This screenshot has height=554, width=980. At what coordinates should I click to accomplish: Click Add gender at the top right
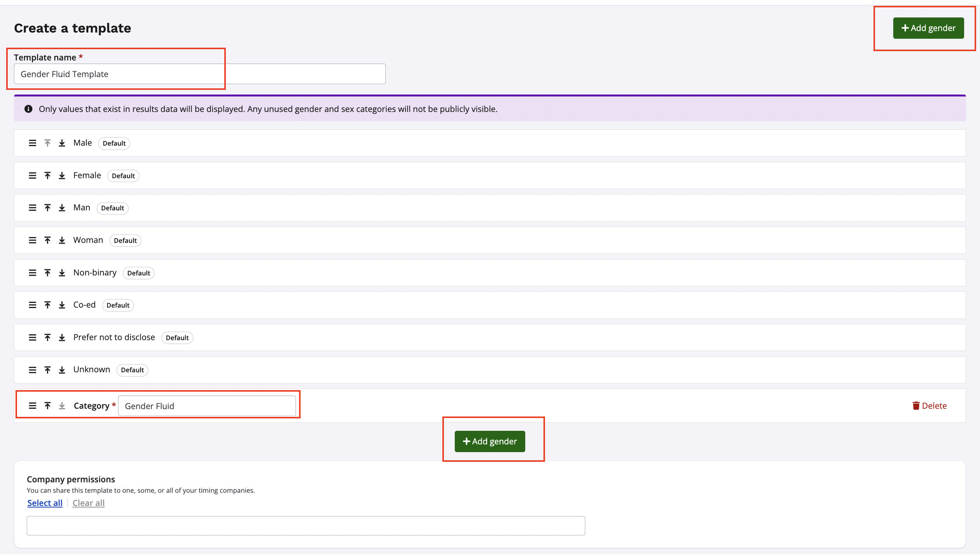click(x=928, y=28)
